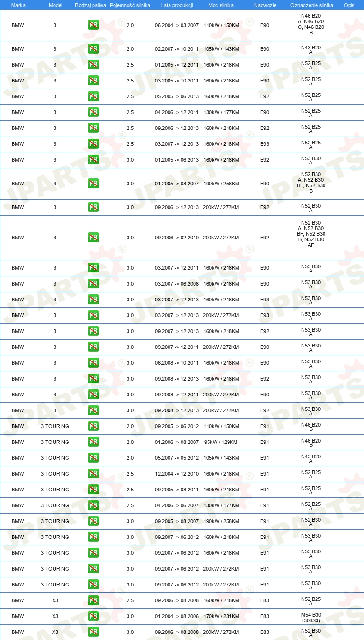Screen dimensions: 364x640
Task: Click petrol icon in 2.5 09.2006 -> 12.2013 row
Action: pyautogui.click(x=93, y=128)
